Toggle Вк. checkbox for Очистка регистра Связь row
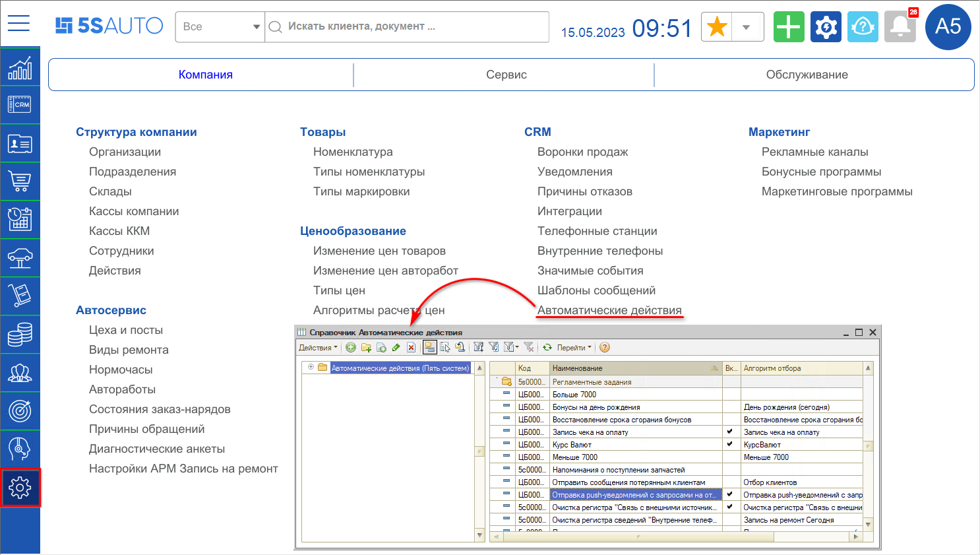980x555 pixels. [730, 507]
